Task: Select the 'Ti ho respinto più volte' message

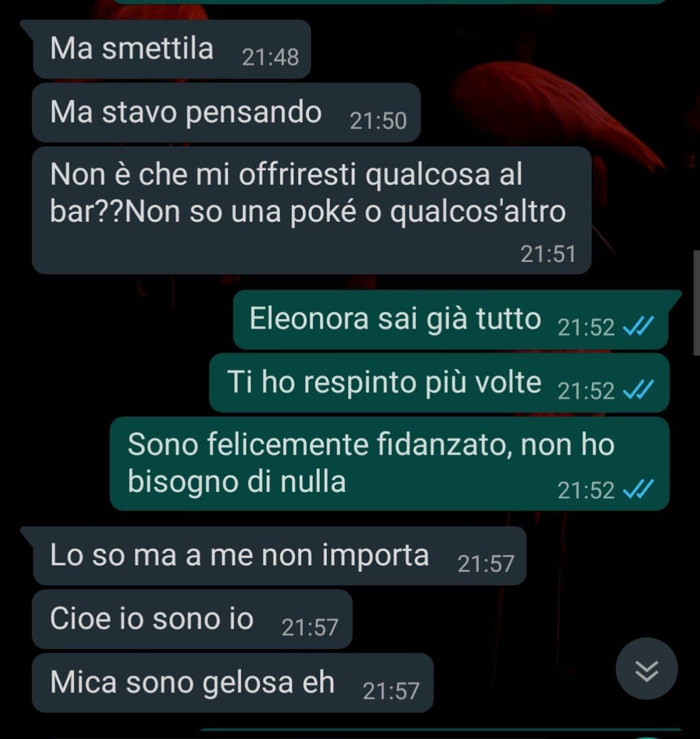Action: [439, 382]
